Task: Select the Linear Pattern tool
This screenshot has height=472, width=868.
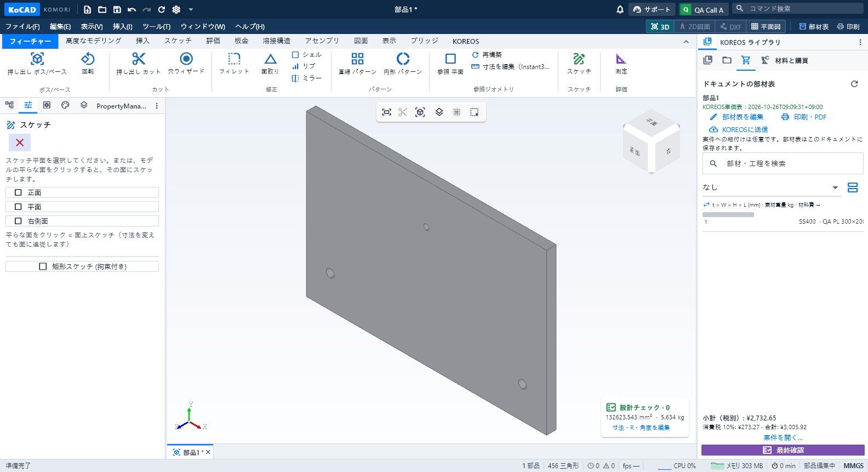Action: point(357,64)
